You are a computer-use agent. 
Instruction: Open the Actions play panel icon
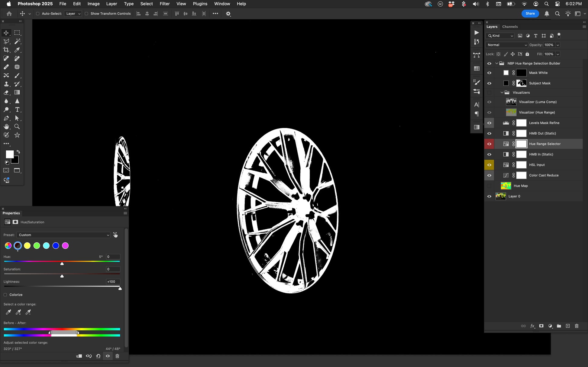tap(477, 33)
